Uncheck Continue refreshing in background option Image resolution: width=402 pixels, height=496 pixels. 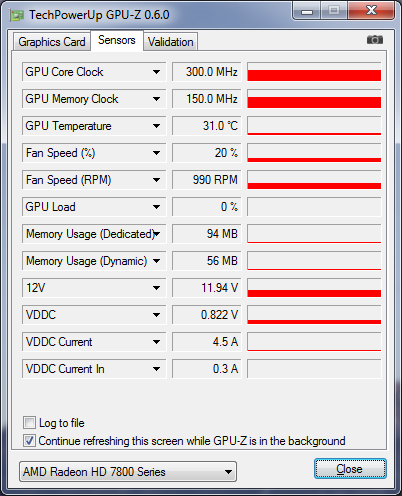coord(29,441)
